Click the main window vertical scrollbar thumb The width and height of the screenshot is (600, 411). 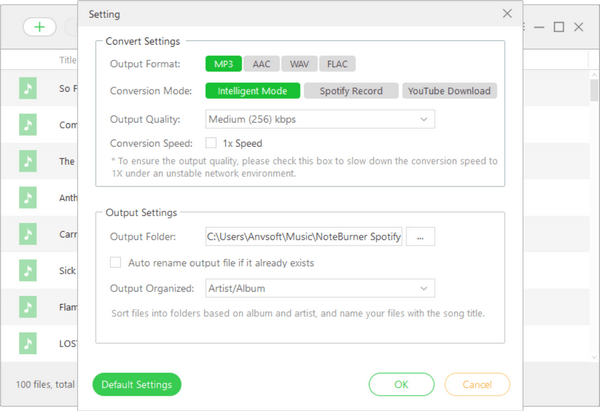point(594,90)
